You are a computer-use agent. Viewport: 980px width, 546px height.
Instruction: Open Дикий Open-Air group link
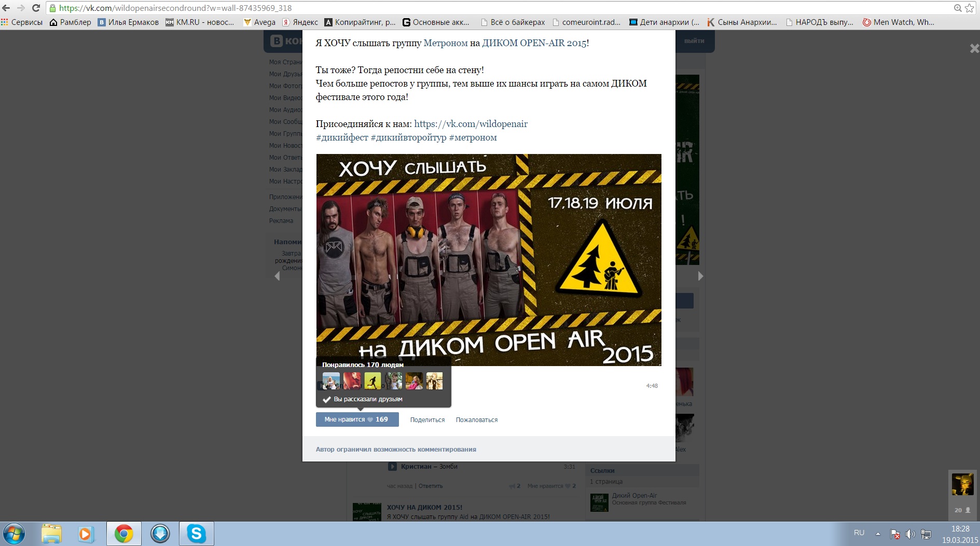(x=634, y=496)
